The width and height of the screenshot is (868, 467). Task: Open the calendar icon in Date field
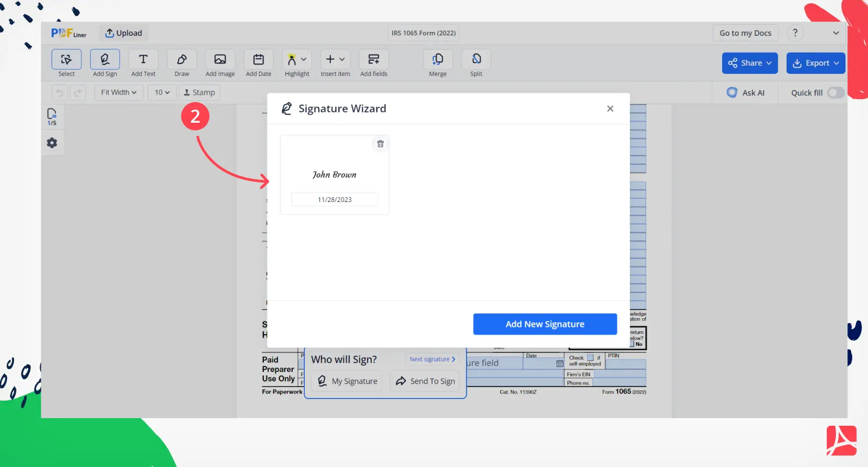[560, 363]
